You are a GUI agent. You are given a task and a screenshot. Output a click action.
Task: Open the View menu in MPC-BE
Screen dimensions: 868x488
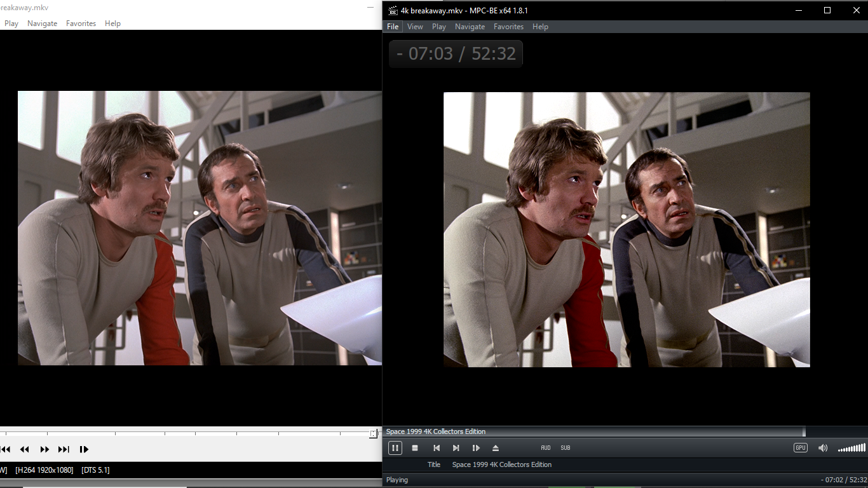[x=415, y=27]
